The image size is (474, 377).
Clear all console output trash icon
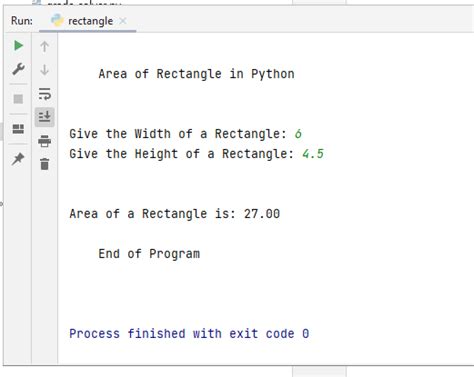coord(45,164)
